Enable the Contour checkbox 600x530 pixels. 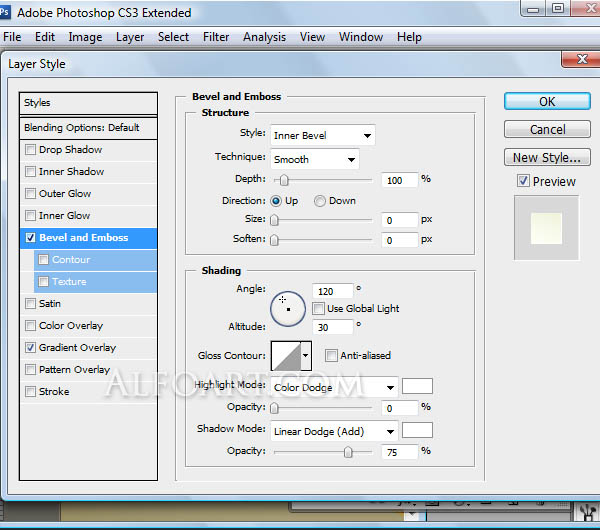tap(43, 259)
